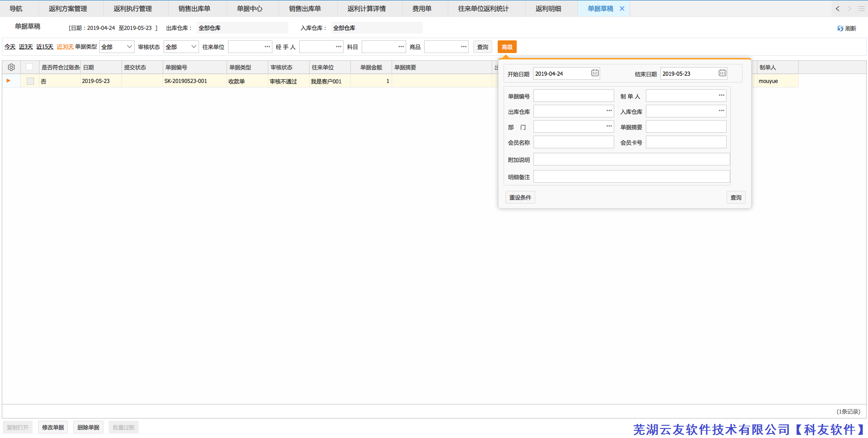Image resolution: width=868 pixels, height=438 pixels.
Task: Toggle the orange 高级 advanced button
Action: 507,47
